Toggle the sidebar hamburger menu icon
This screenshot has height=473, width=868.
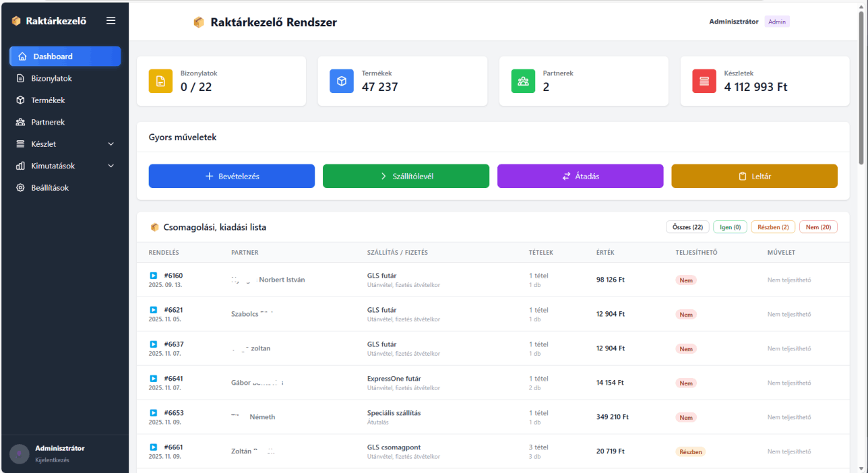coord(111,21)
